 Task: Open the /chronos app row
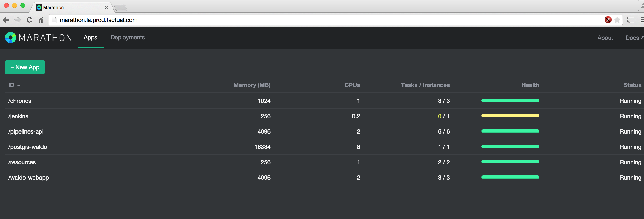[324, 101]
